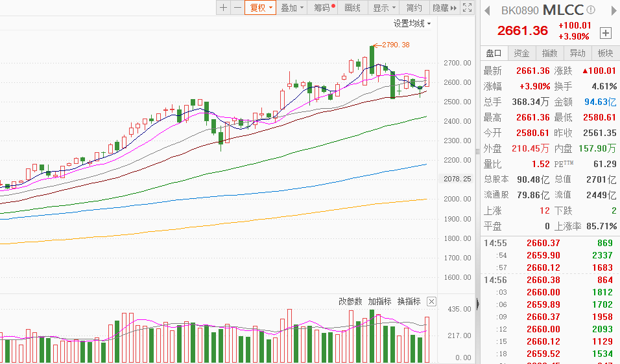Image resolution: width=620 pixels, height=364 pixels.
Task: Go to next stock with right arrow
Action: tap(612, 10)
